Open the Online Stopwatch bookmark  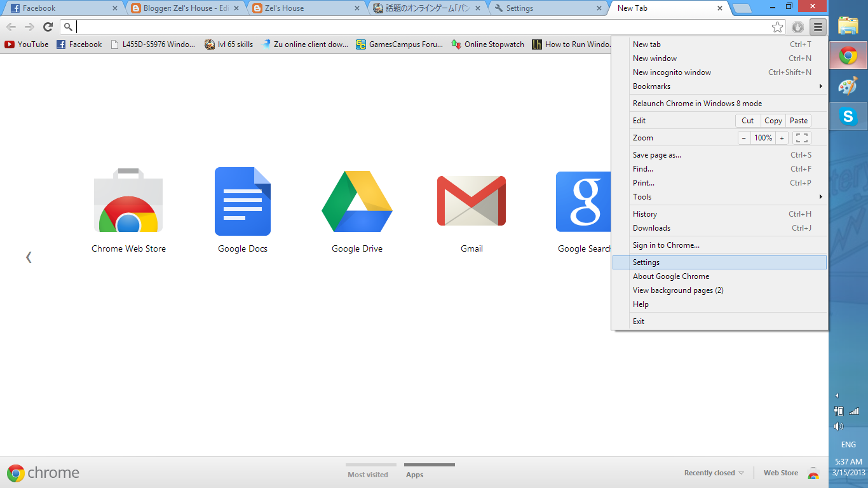(488, 44)
